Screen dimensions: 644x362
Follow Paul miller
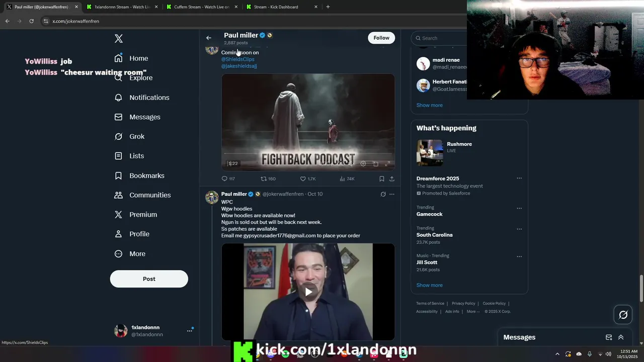(381, 38)
